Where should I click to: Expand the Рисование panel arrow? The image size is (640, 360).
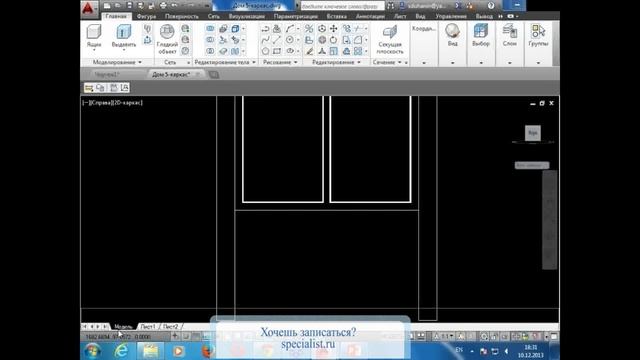point(296,62)
